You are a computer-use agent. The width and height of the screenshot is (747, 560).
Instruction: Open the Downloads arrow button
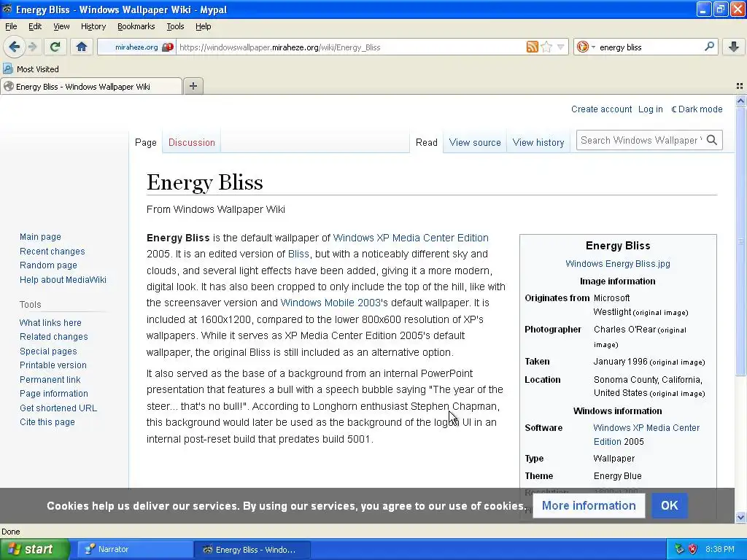coord(734,47)
